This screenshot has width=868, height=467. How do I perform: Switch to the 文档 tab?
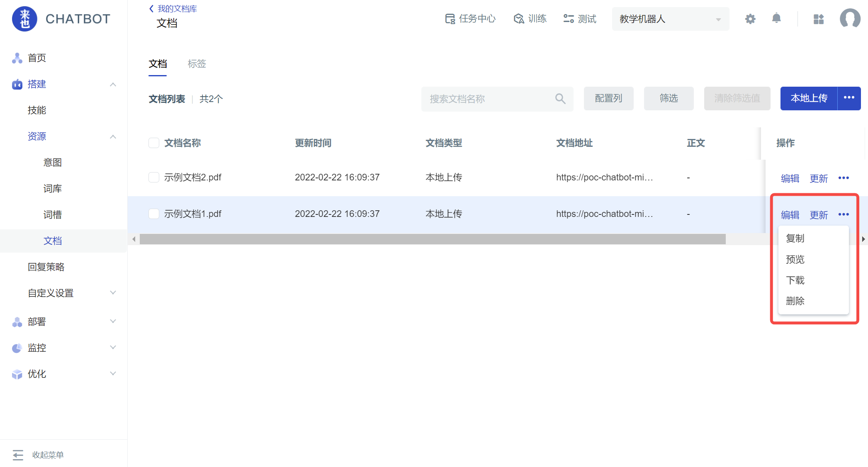click(x=158, y=64)
